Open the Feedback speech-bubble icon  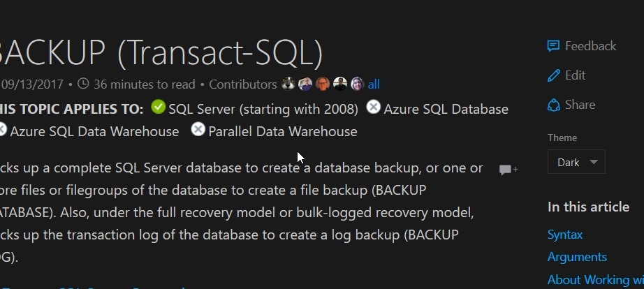(x=553, y=46)
